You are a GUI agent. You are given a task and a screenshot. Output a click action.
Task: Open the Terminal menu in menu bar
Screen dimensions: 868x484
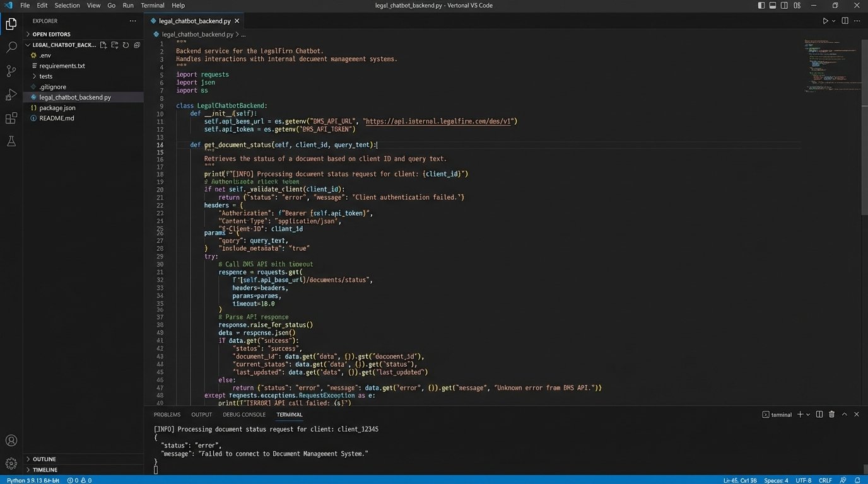coord(152,5)
